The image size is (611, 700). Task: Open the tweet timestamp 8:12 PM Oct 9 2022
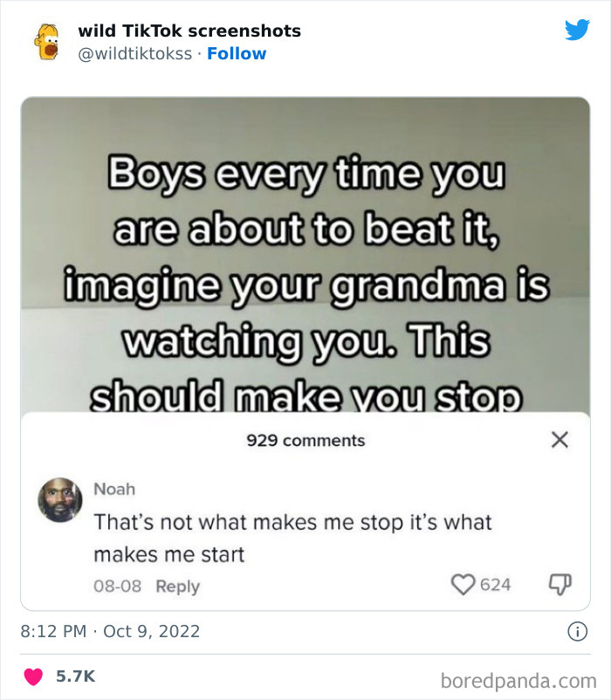110,630
